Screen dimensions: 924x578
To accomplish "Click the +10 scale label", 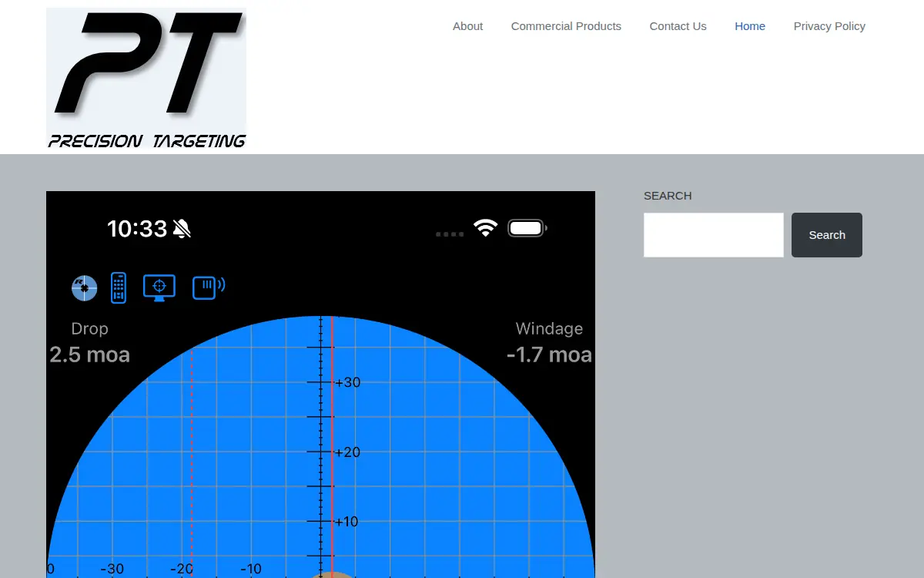I will pyautogui.click(x=348, y=522).
